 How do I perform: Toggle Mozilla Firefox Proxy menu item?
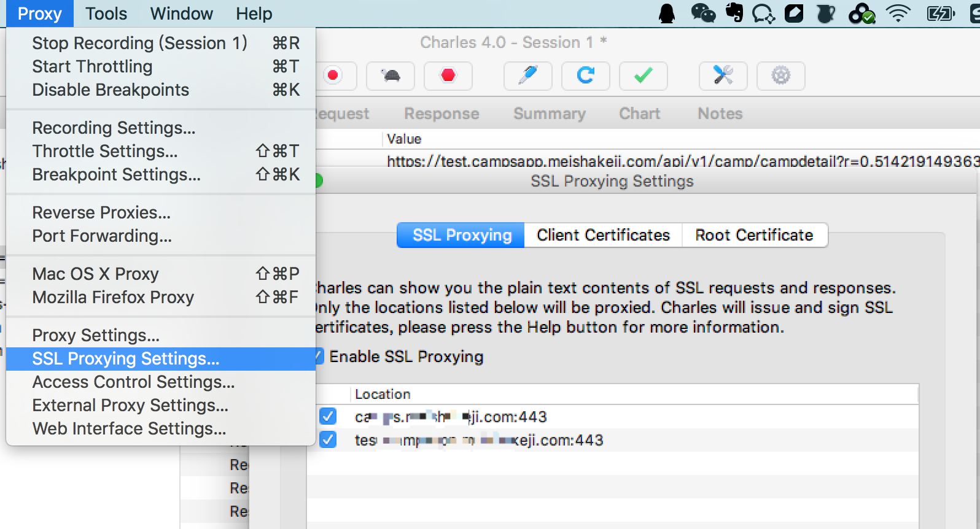161,297
